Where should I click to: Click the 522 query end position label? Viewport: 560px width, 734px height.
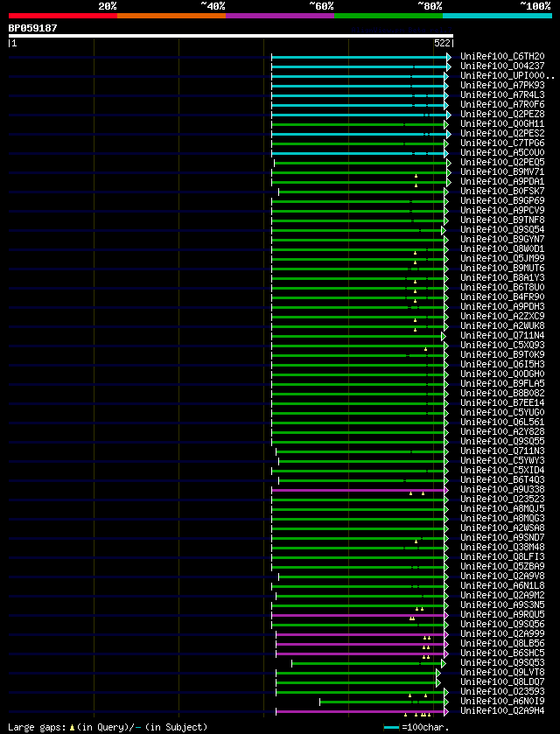(x=443, y=43)
